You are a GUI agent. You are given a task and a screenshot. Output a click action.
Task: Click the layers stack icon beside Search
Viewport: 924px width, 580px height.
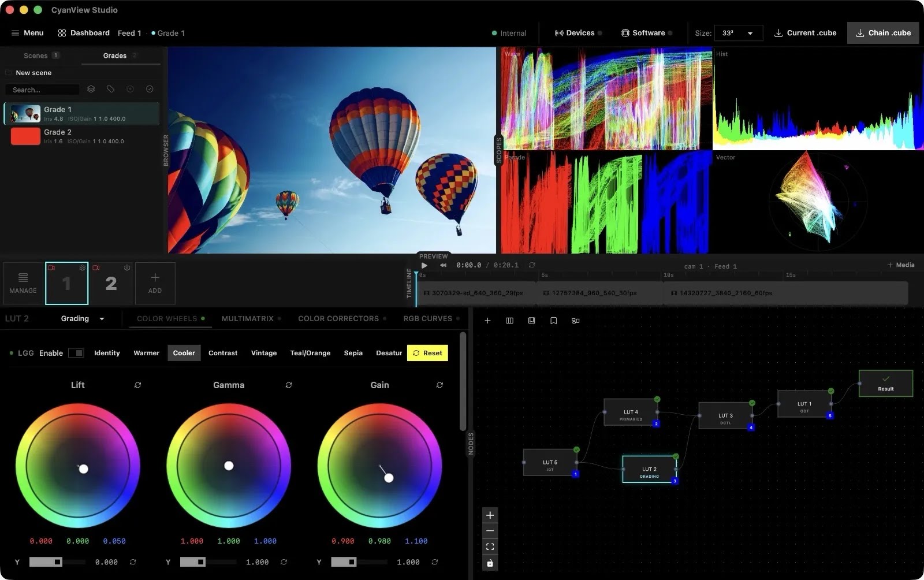91,89
